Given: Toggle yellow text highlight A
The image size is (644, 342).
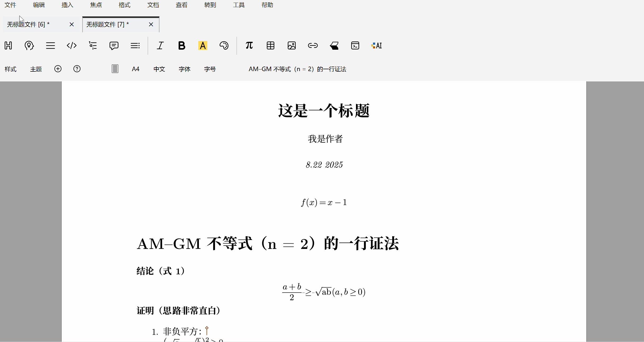Looking at the screenshot, I should pyautogui.click(x=203, y=45).
